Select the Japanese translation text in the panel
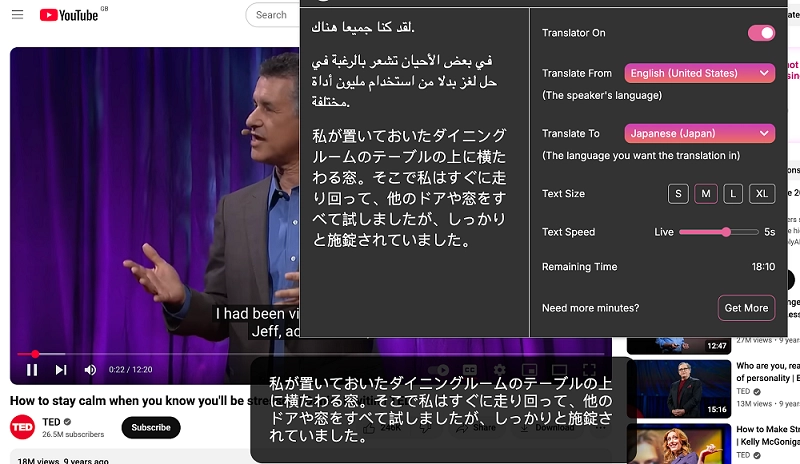 click(409, 187)
